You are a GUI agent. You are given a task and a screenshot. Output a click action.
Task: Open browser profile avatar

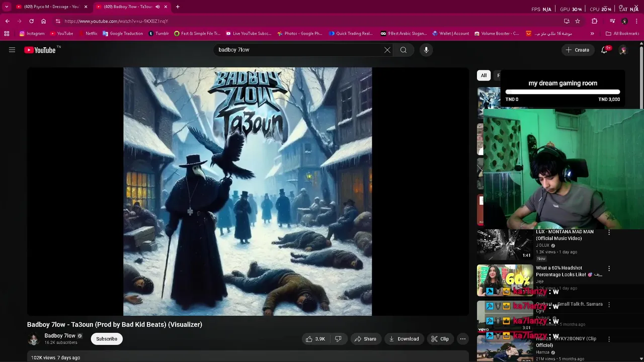point(624,21)
